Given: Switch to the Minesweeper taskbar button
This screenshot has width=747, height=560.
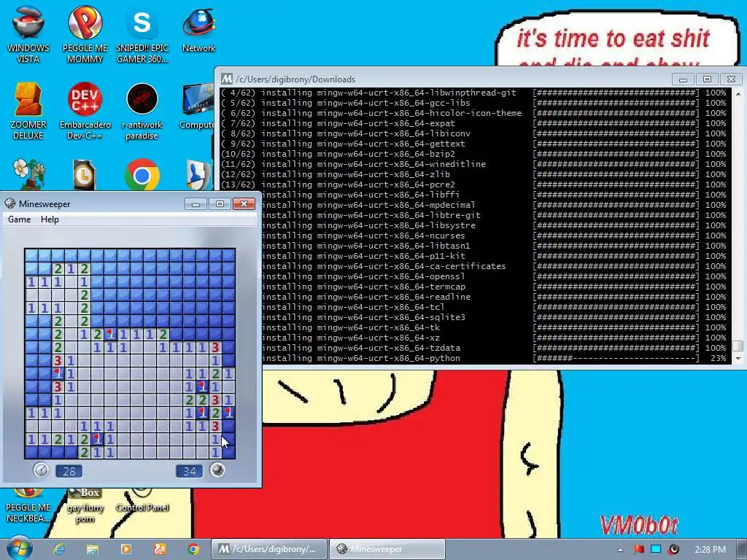Looking at the screenshot, I should tap(387, 549).
